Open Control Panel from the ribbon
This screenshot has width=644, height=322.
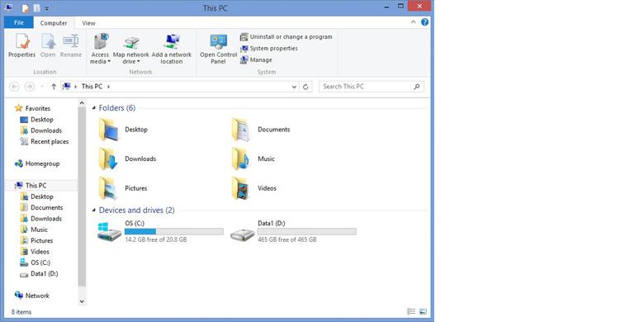[x=219, y=49]
